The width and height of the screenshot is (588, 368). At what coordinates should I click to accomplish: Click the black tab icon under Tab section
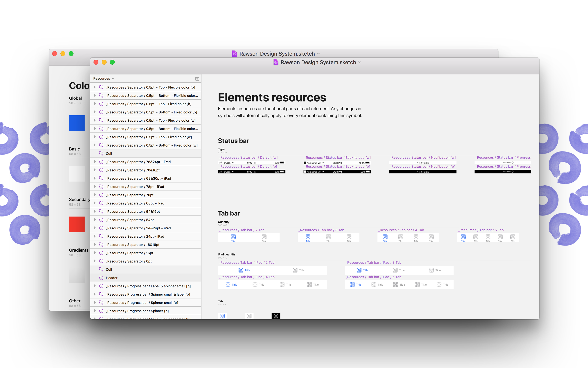point(276,316)
